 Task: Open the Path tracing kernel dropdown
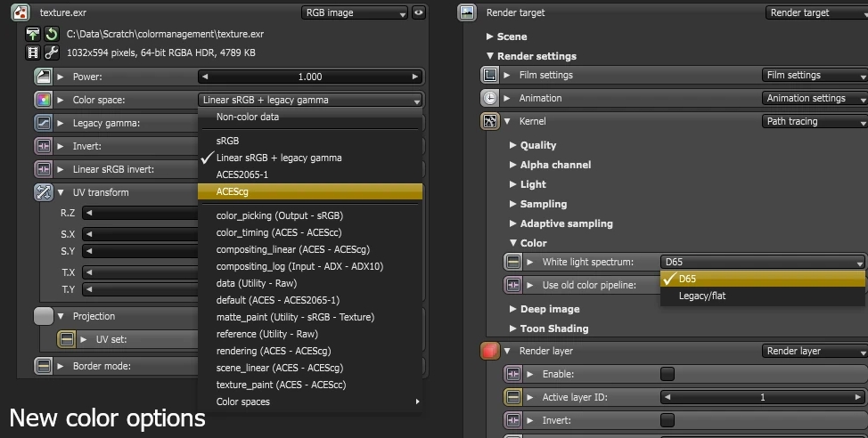815,121
